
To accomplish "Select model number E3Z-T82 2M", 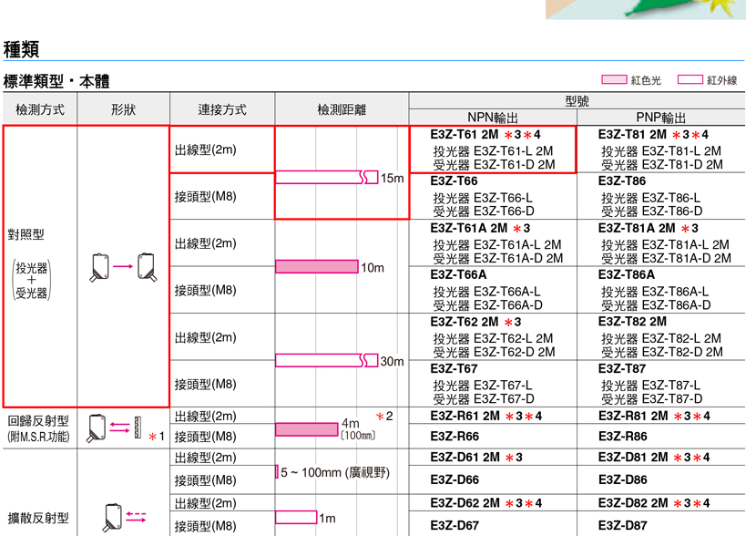I will pyautogui.click(x=632, y=322).
